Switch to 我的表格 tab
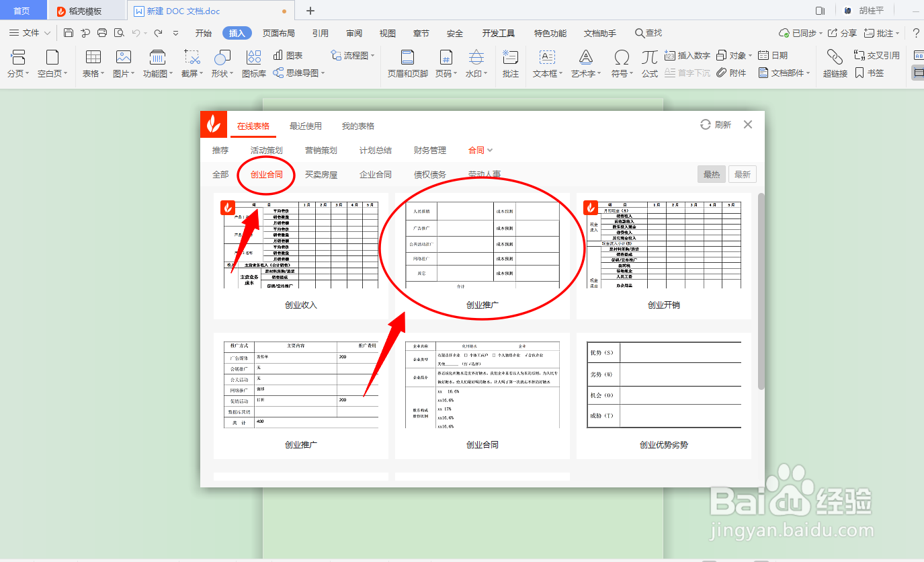The image size is (924, 562). point(358,126)
